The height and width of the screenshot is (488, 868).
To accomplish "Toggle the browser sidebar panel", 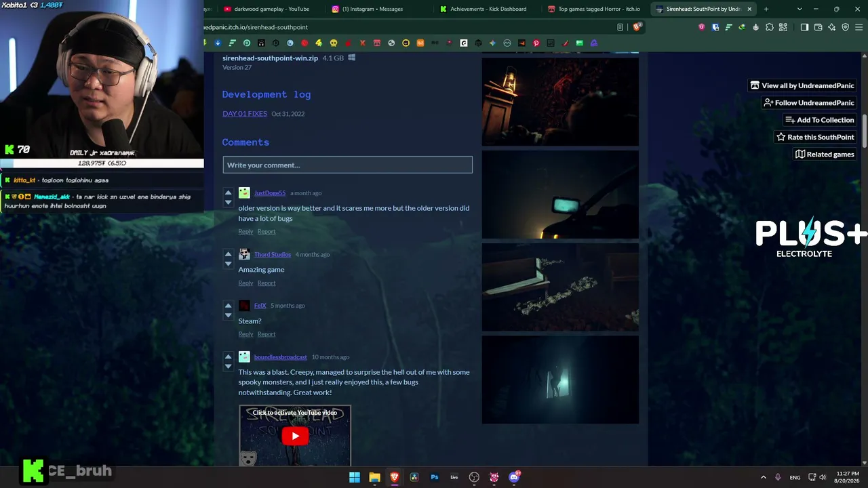I will click(x=804, y=27).
